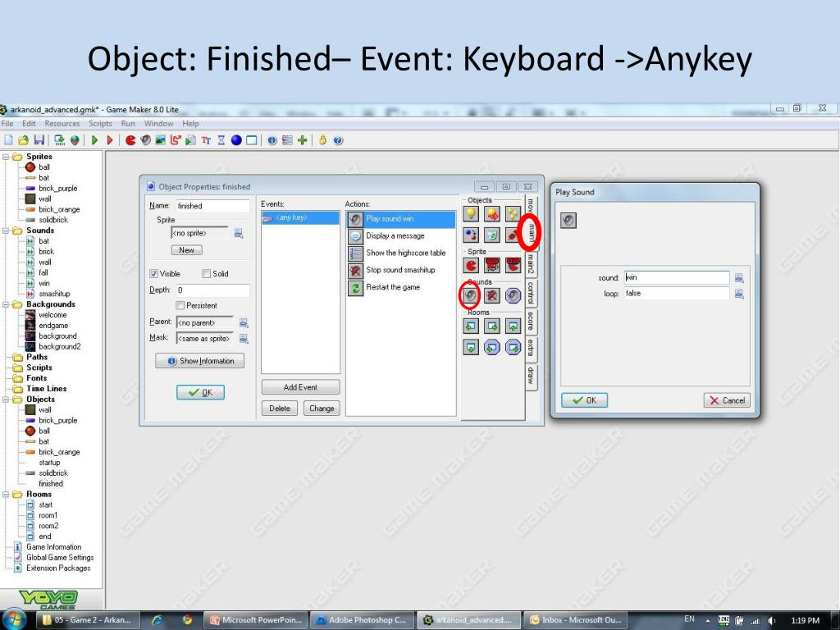Viewport: 840px width, 630px height.
Task: Open loop value menu in Play Sound dialog
Action: pyautogui.click(x=739, y=294)
